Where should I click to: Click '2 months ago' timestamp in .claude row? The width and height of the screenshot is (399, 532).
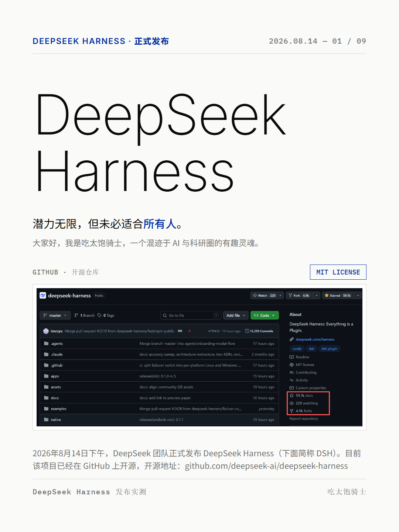(x=263, y=354)
